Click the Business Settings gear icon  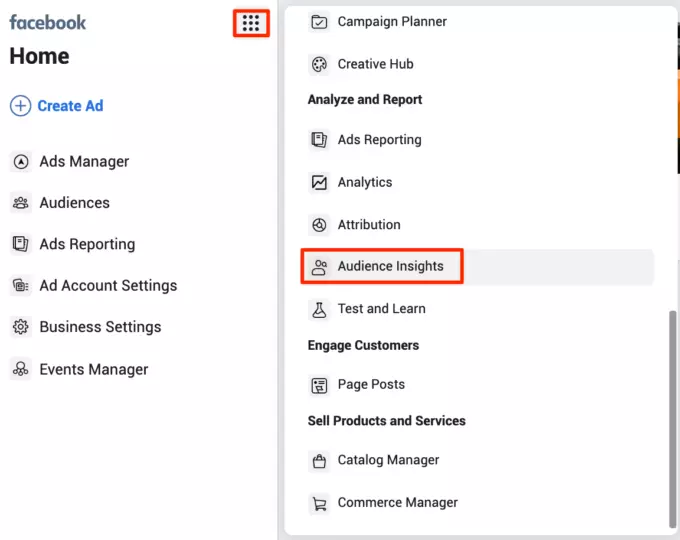(x=20, y=327)
